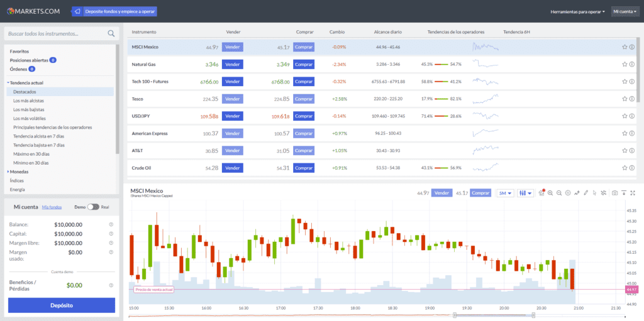Click Balance help question icon

tap(111, 224)
